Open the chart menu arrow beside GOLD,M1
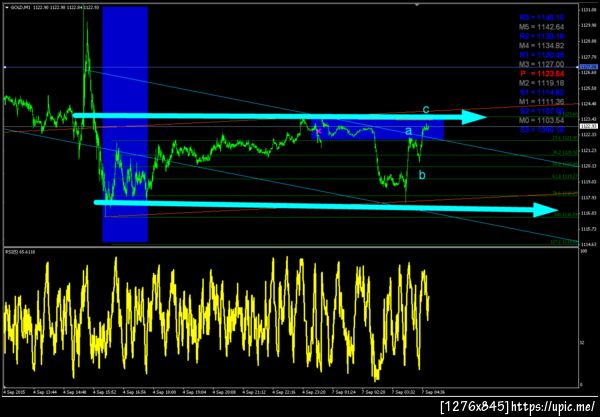 pyautogui.click(x=7, y=7)
